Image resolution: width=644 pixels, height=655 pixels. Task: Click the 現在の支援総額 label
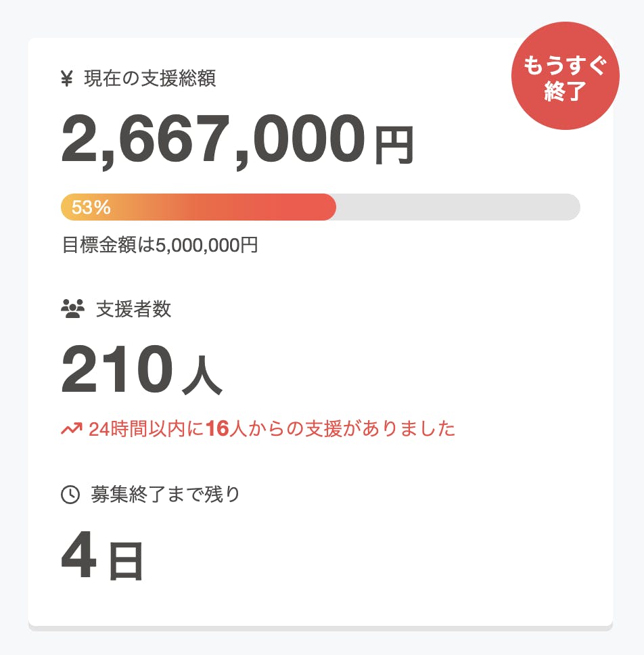149,79
